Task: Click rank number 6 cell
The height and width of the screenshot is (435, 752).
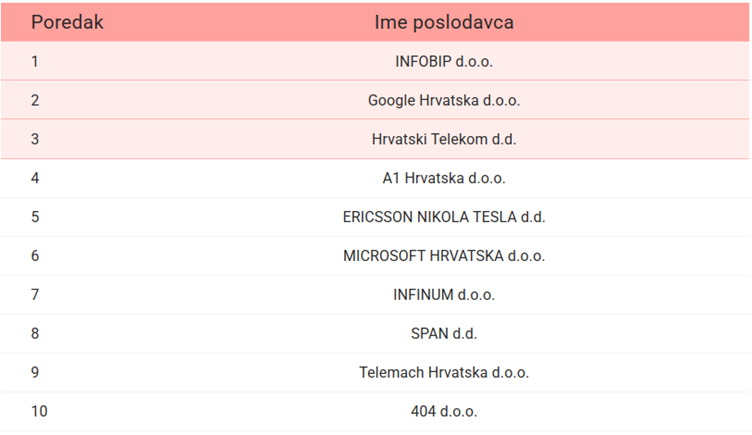Action: tap(35, 256)
